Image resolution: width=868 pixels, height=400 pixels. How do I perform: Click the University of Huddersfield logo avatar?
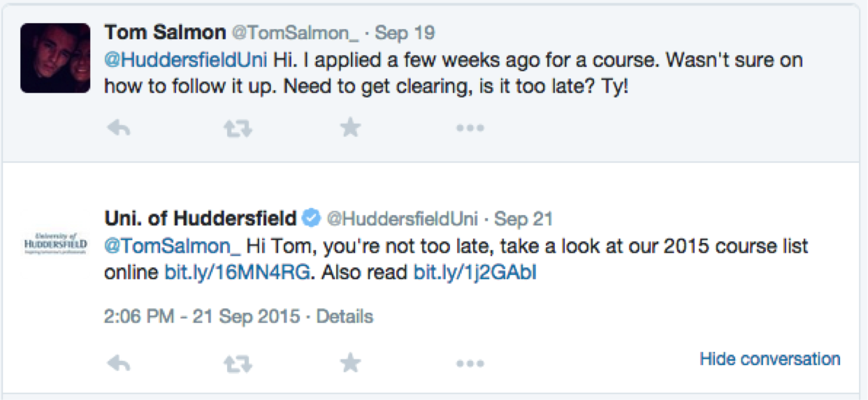point(55,244)
